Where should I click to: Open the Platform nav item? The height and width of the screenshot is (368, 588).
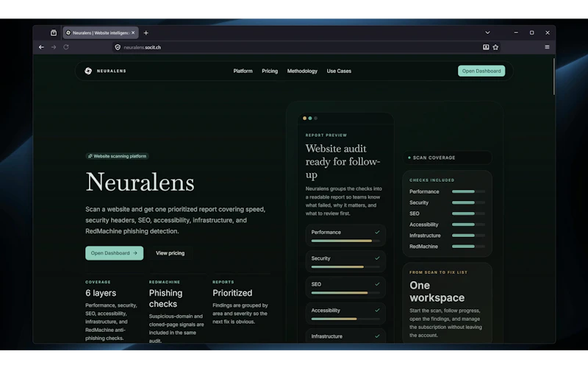click(243, 71)
